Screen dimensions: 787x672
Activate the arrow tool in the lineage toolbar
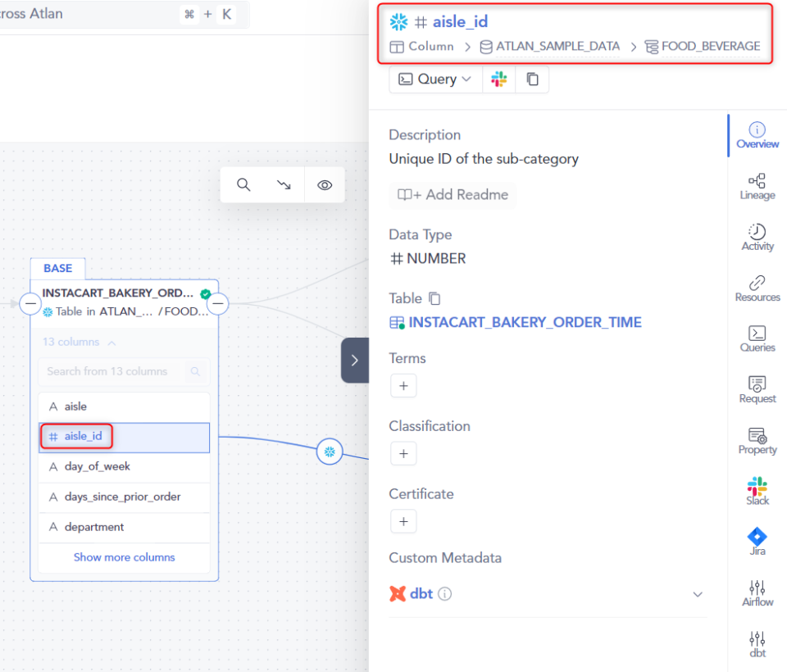[x=284, y=184]
